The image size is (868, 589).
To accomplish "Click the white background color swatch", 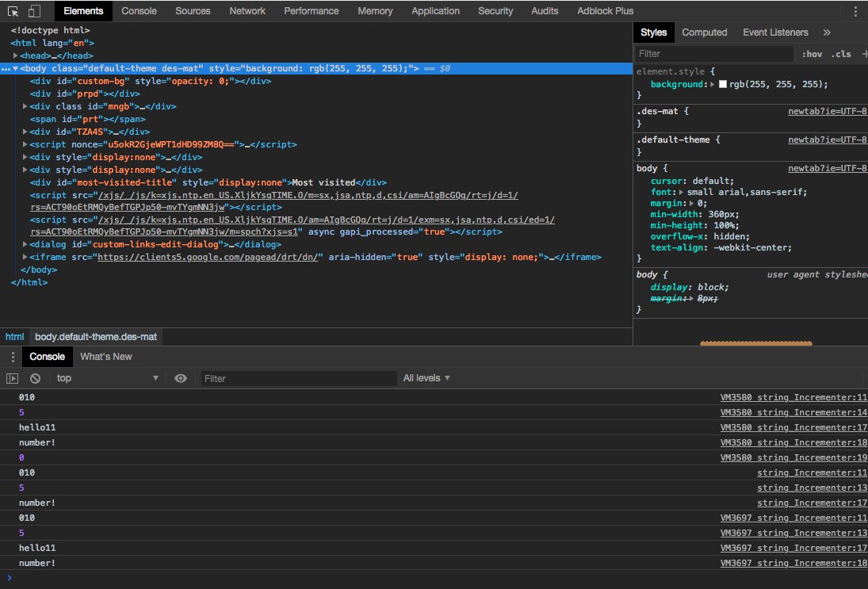I will [x=722, y=85].
